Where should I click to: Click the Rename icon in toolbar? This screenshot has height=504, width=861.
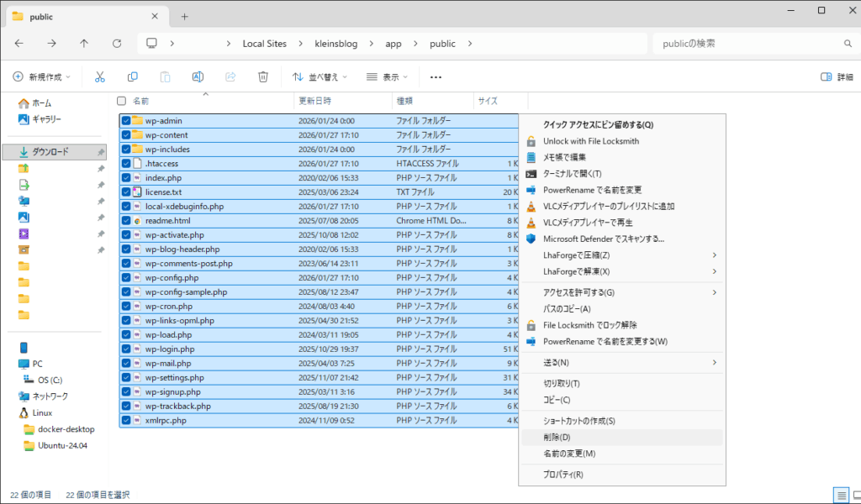point(198,76)
